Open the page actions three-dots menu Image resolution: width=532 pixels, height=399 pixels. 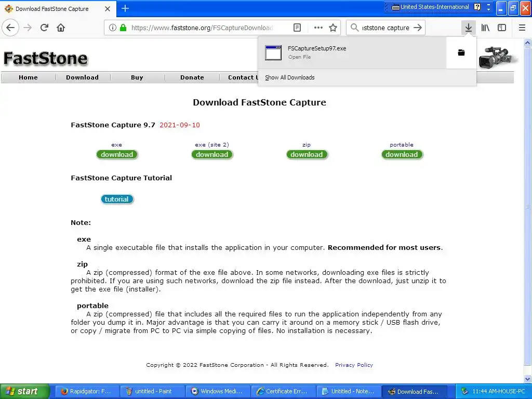318,28
